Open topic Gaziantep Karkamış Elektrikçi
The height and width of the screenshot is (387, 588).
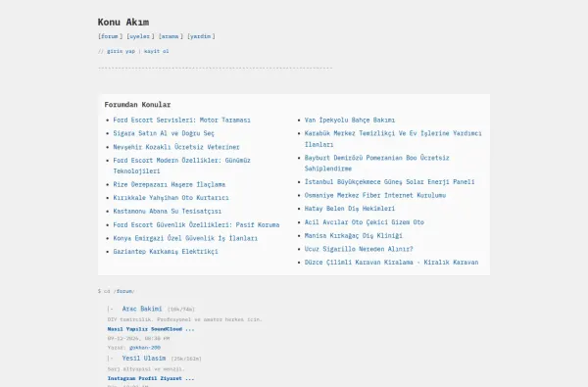(x=166, y=251)
